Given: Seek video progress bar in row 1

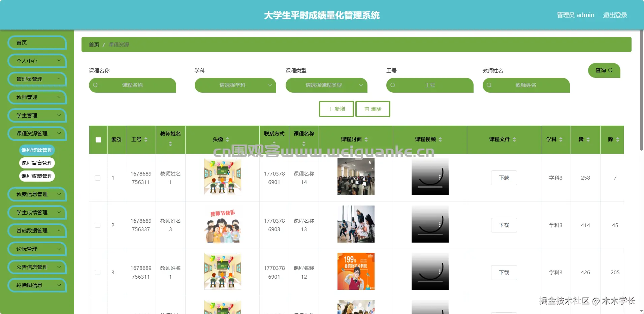Looking at the screenshot, I should click(430, 187).
